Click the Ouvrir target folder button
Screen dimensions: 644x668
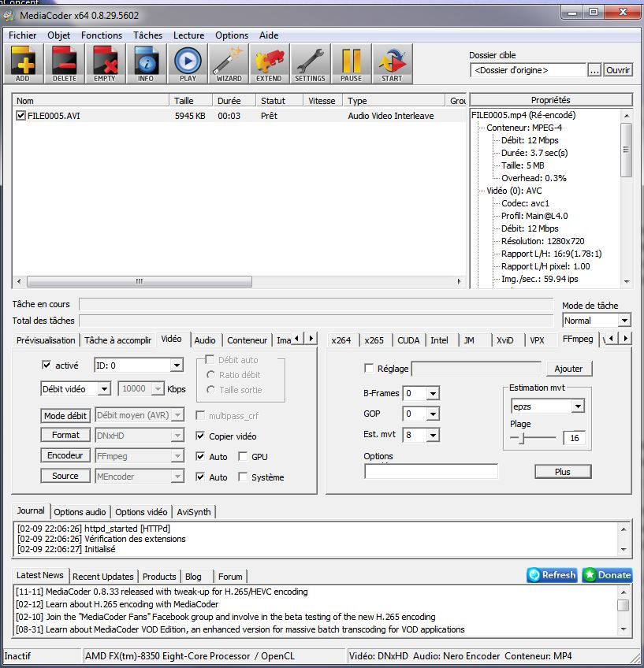coord(618,70)
